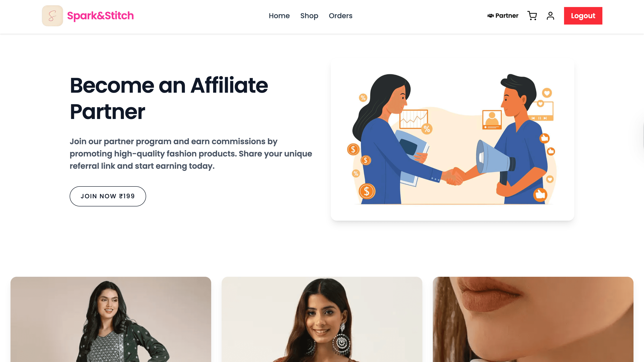Click the Spark&Stitch logo badge

pos(52,16)
